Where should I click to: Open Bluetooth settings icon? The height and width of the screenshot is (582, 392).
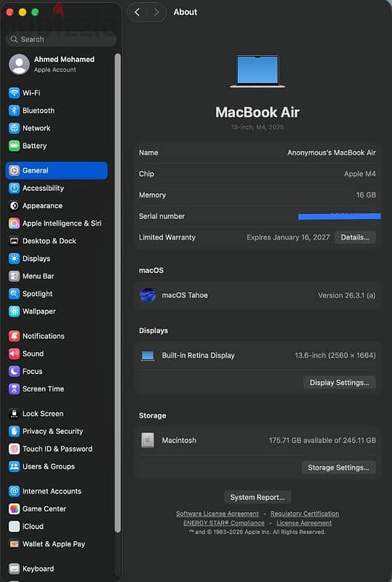[x=14, y=111]
